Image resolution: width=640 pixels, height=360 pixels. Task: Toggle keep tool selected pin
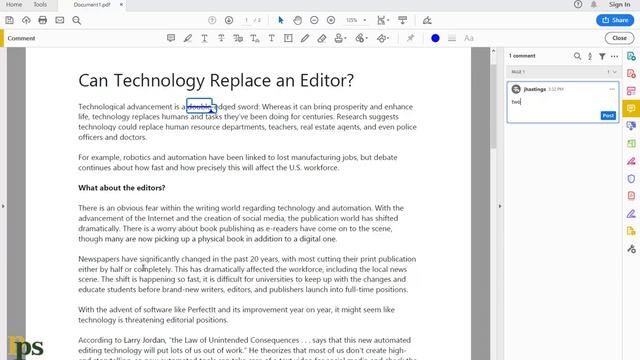[410, 38]
